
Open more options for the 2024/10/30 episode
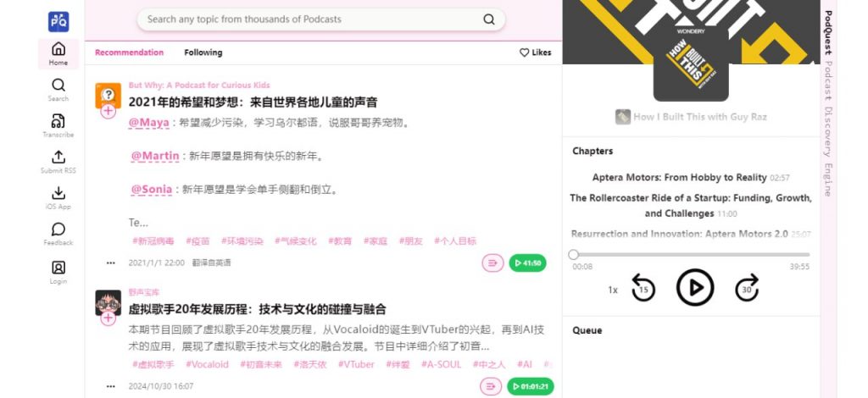[x=111, y=386]
